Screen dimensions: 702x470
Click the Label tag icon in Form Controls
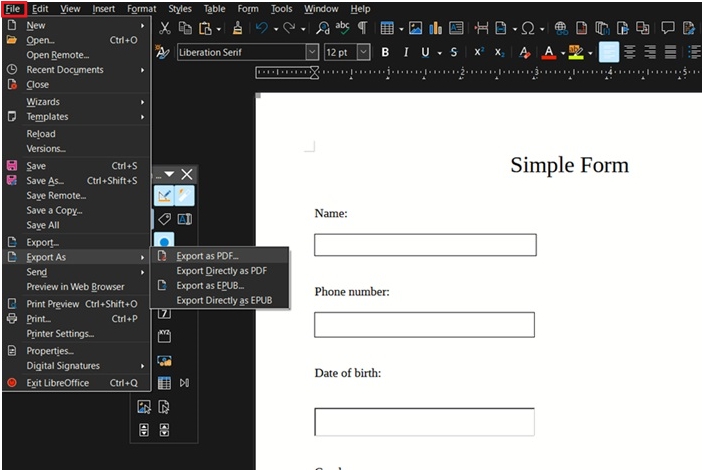coord(164,219)
